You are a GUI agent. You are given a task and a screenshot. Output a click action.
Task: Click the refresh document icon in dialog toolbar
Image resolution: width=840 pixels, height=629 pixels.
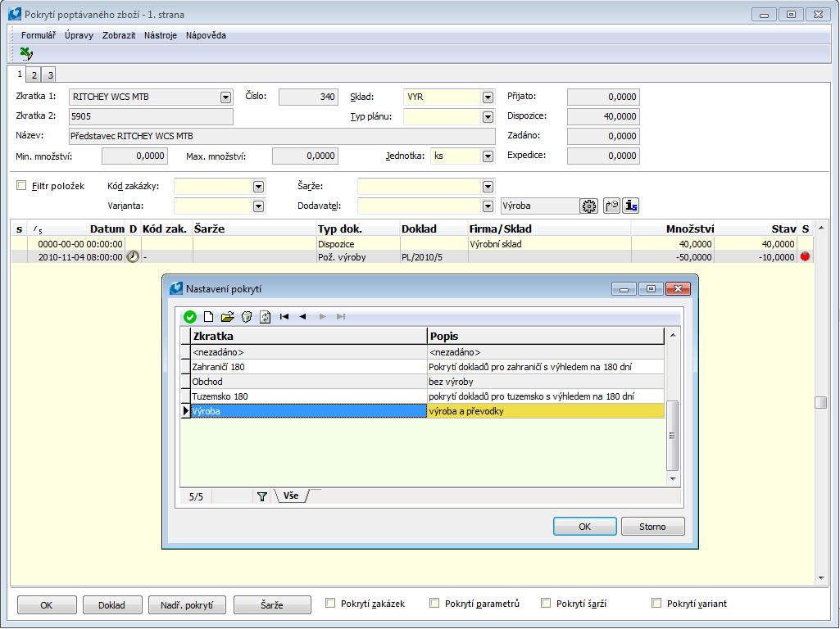[265, 317]
